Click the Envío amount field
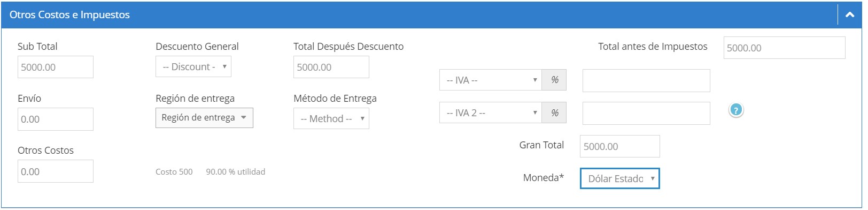Screen dimensions: 868x210 click(x=56, y=119)
